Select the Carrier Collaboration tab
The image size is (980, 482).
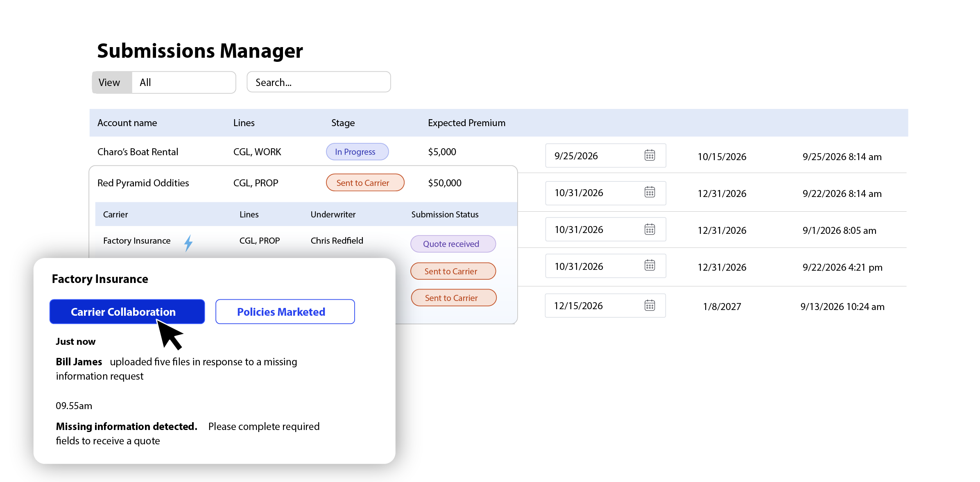click(127, 312)
